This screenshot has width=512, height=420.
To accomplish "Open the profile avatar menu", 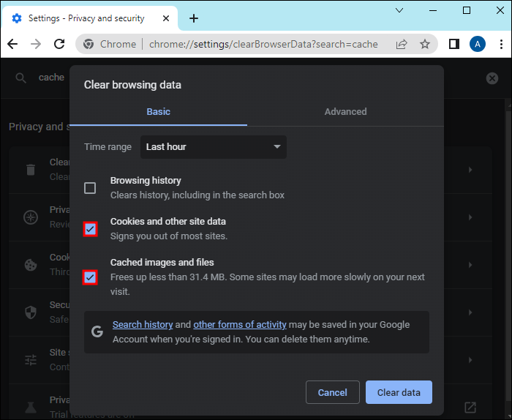I will tap(477, 44).
